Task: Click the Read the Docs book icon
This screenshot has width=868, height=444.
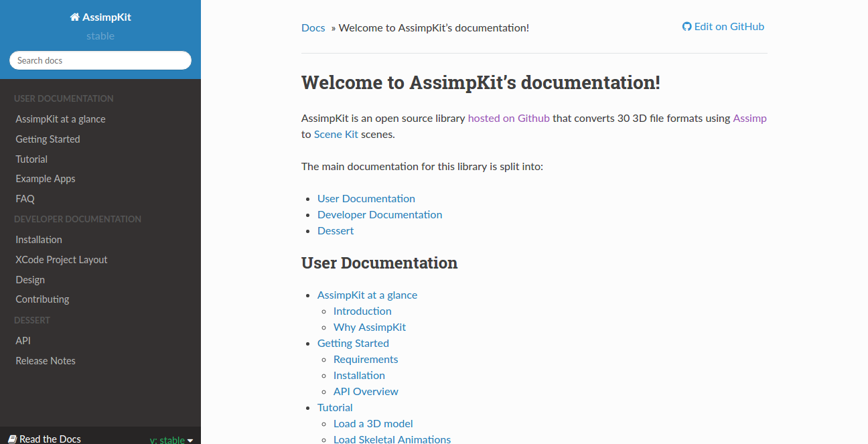Action: point(12,439)
